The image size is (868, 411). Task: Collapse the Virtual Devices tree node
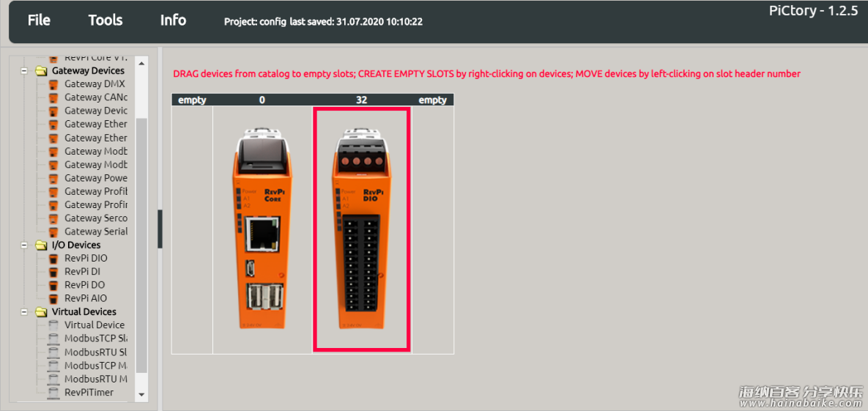click(23, 312)
